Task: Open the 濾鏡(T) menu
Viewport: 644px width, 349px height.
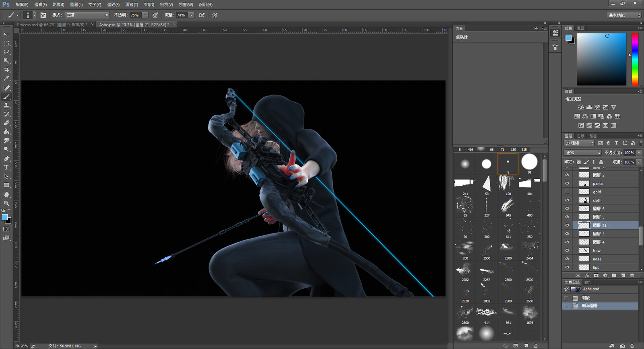Action: 132,4
